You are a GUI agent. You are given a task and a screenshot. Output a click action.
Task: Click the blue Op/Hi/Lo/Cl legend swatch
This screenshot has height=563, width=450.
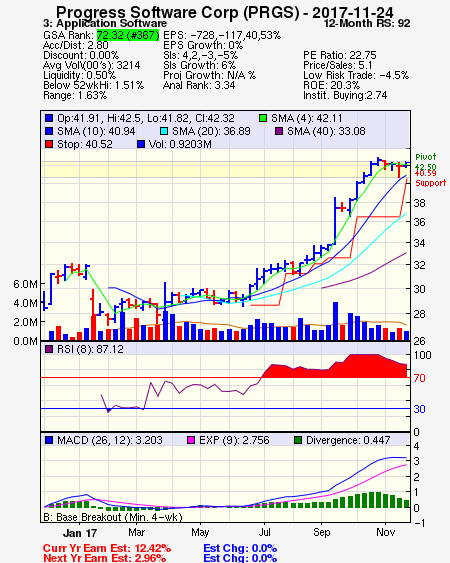(49, 118)
